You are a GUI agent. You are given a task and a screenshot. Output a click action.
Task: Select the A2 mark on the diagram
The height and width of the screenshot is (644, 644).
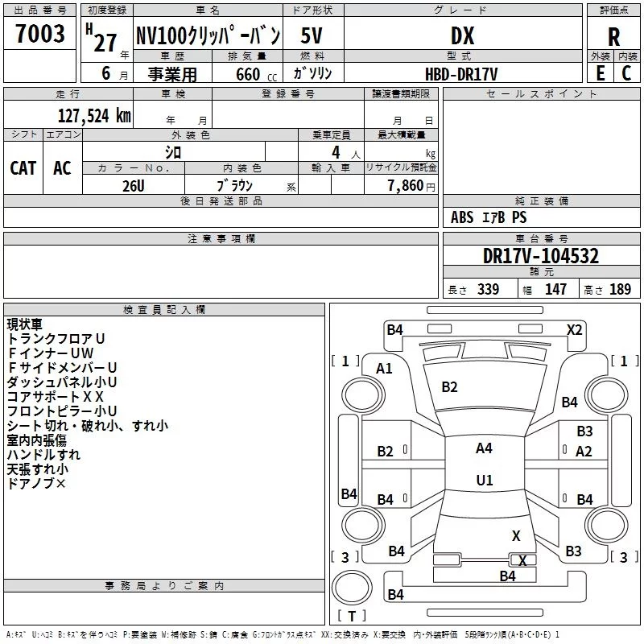(584, 452)
